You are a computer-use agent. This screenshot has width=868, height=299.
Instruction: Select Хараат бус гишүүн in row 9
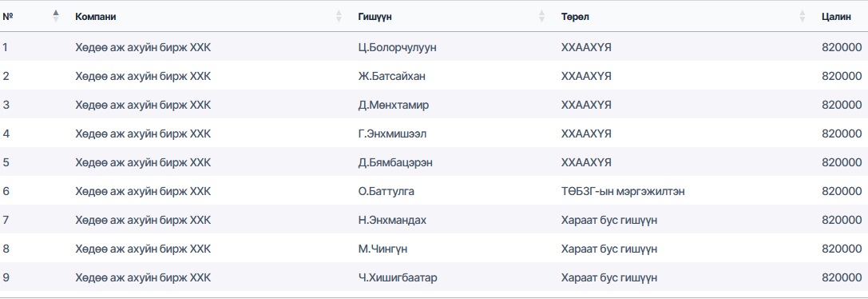(x=609, y=277)
